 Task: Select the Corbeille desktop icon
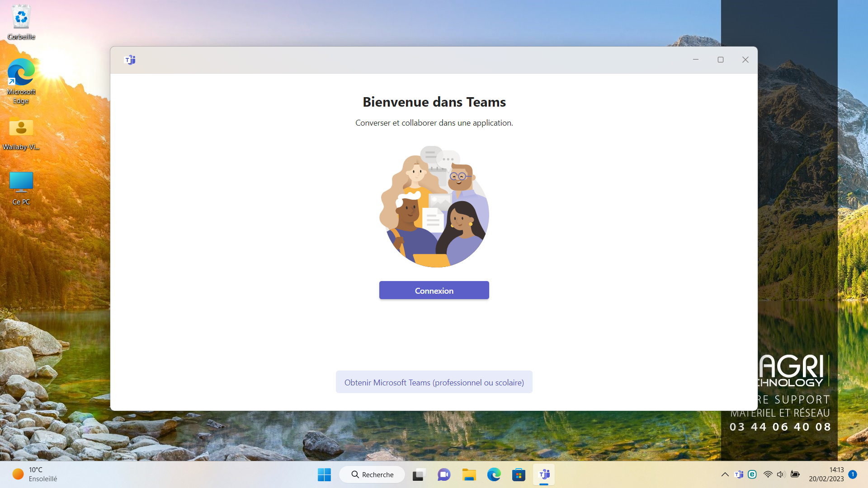pyautogui.click(x=21, y=23)
